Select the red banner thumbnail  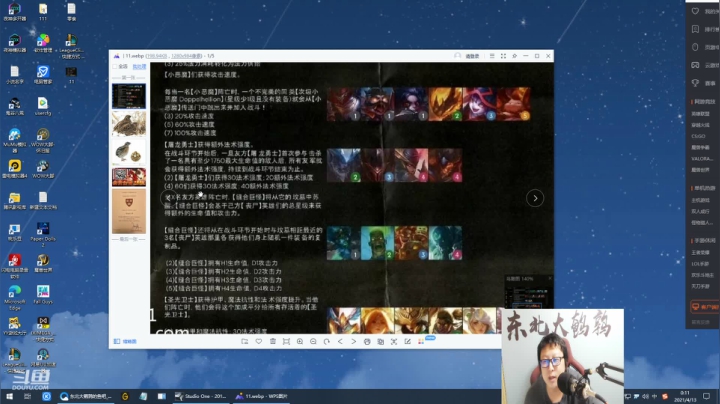(129, 177)
